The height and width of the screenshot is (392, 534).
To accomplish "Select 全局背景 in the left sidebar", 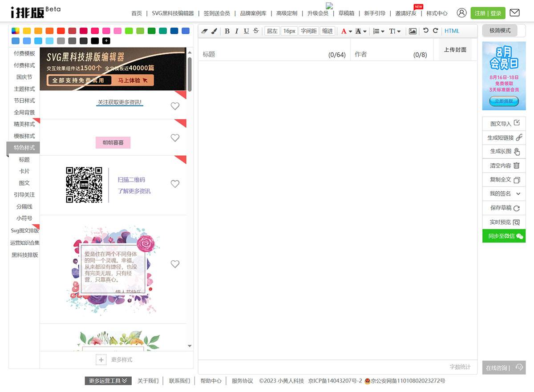I will (24, 113).
